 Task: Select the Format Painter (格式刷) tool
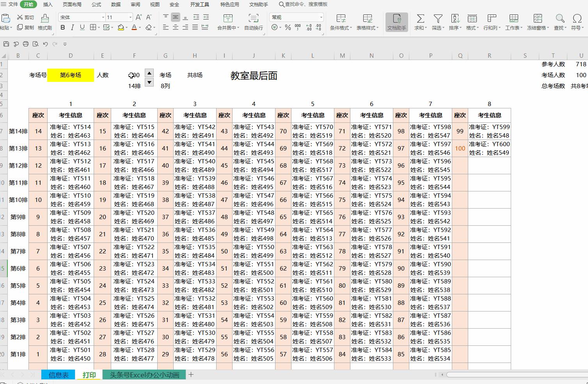coord(45,22)
